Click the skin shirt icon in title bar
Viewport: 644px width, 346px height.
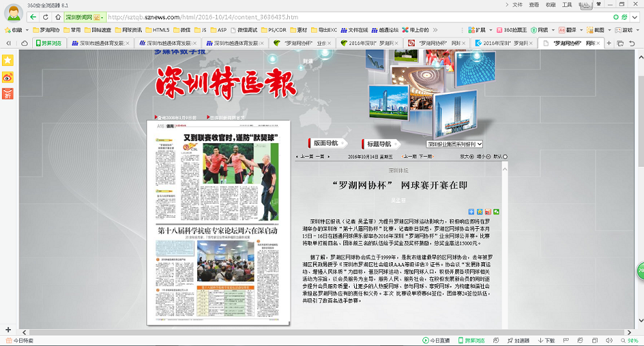point(599,4)
